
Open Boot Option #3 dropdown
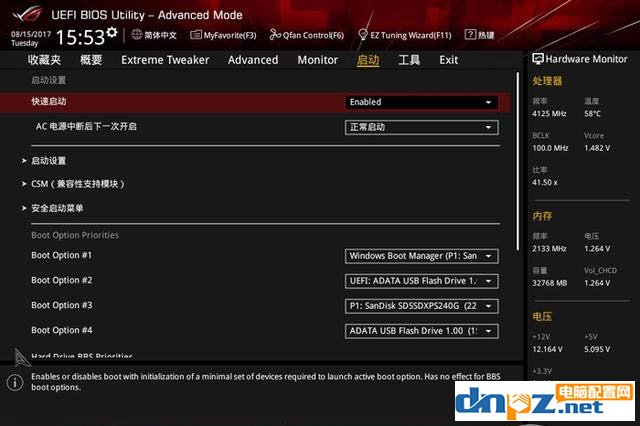pyautogui.click(x=422, y=306)
